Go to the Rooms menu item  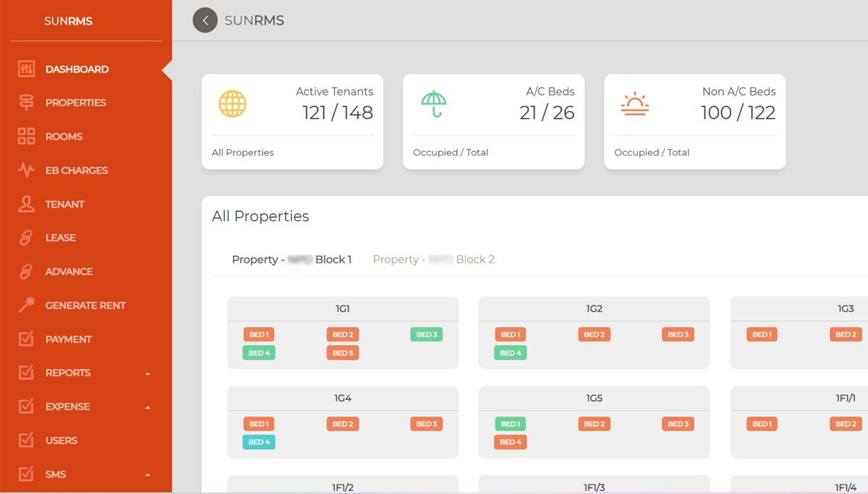coord(64,137)
